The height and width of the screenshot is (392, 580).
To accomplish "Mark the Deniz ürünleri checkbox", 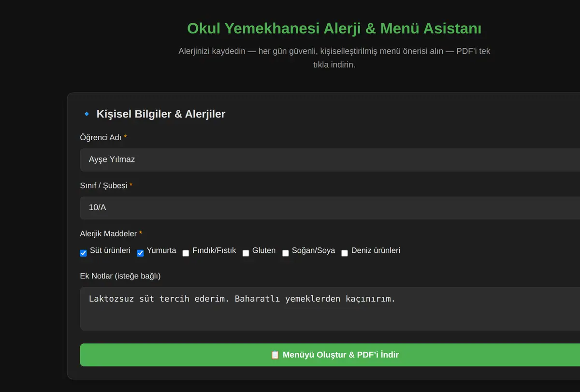I will pos(345,253).
